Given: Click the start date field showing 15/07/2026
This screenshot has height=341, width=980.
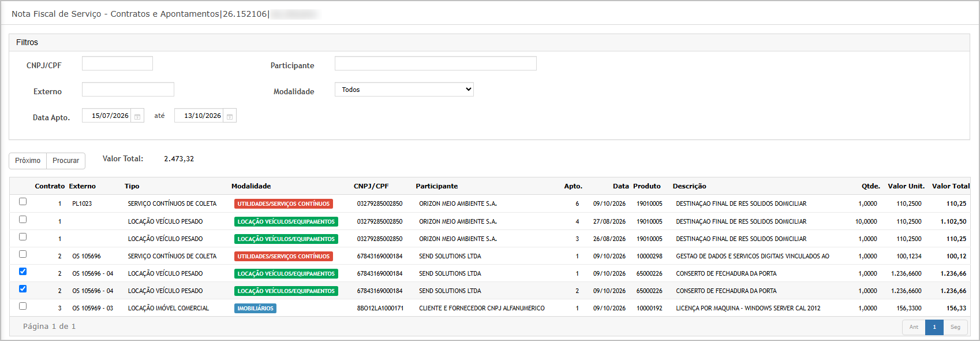Looking at the screenshot, I should 107,116.
